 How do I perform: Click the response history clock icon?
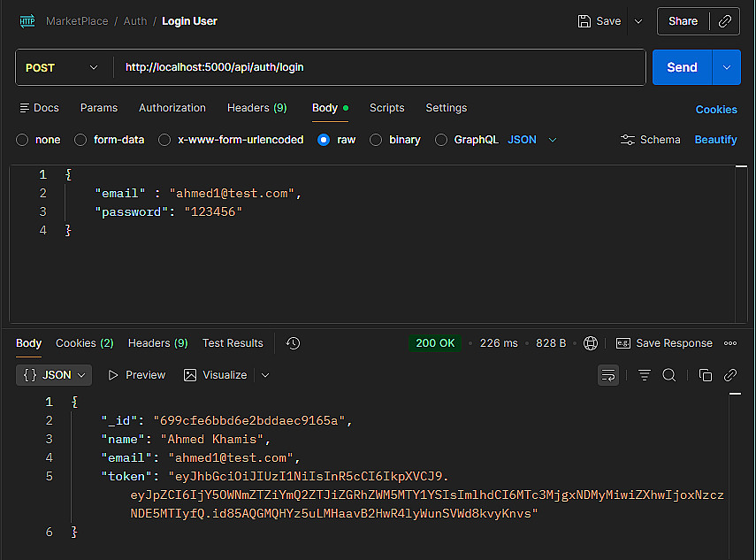[294, 343]
